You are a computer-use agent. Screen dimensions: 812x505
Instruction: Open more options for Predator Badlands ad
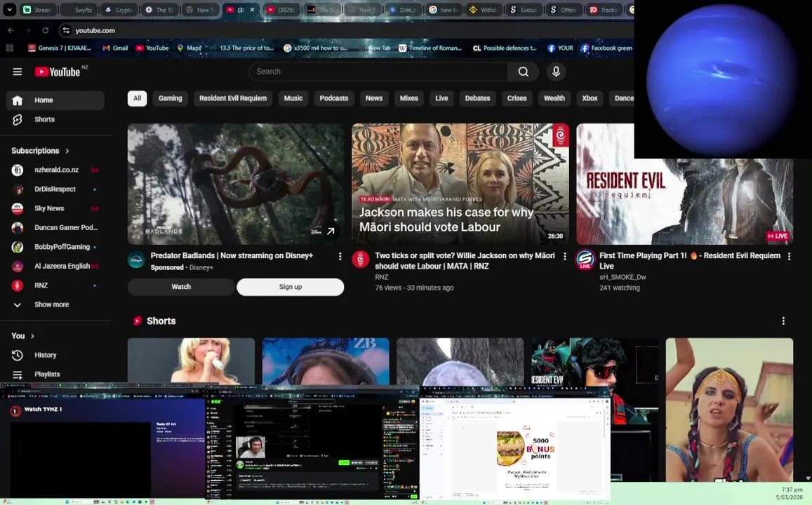click(x=340, y=257)
